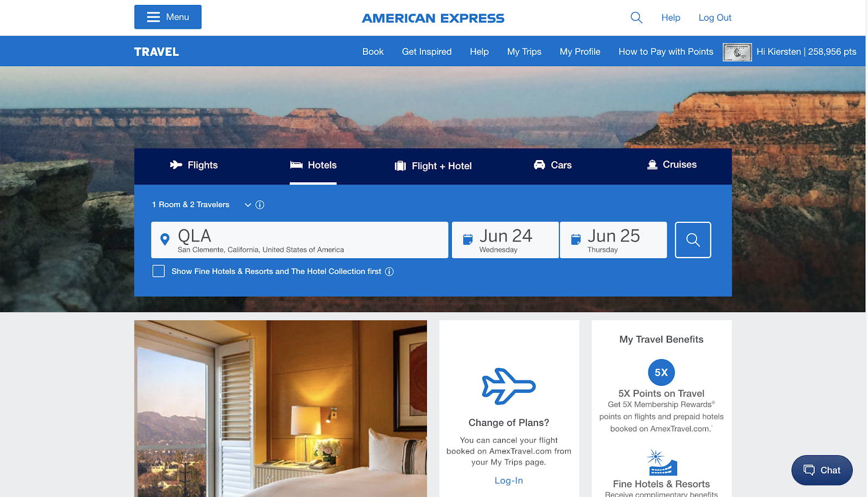This screenshot has height=497, width=868.
Task: Click the Log-In link under Change of Plans
Action: tap(509, 480)
